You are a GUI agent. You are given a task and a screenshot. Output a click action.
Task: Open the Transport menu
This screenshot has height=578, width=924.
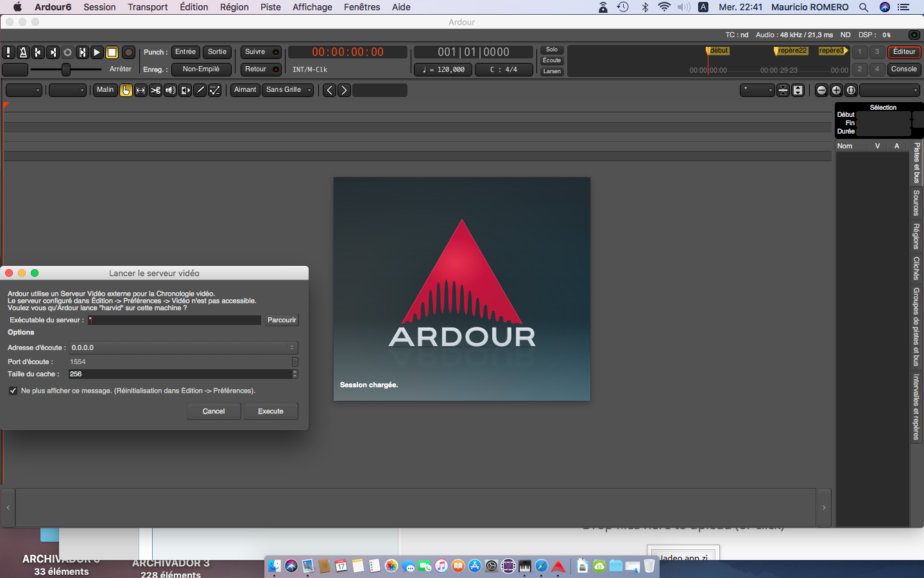coord(147,7)
